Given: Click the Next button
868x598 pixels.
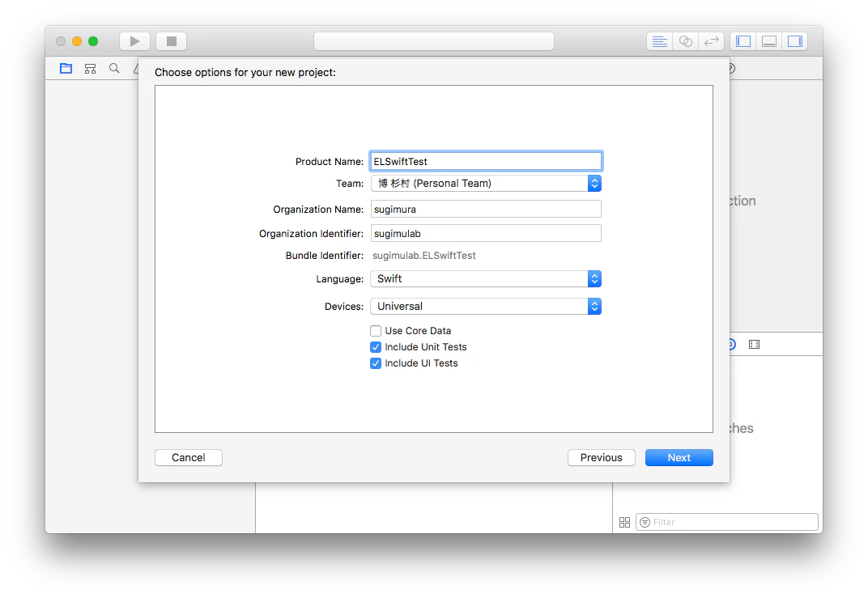Looking at the screenshot, I should pos(679,457).
